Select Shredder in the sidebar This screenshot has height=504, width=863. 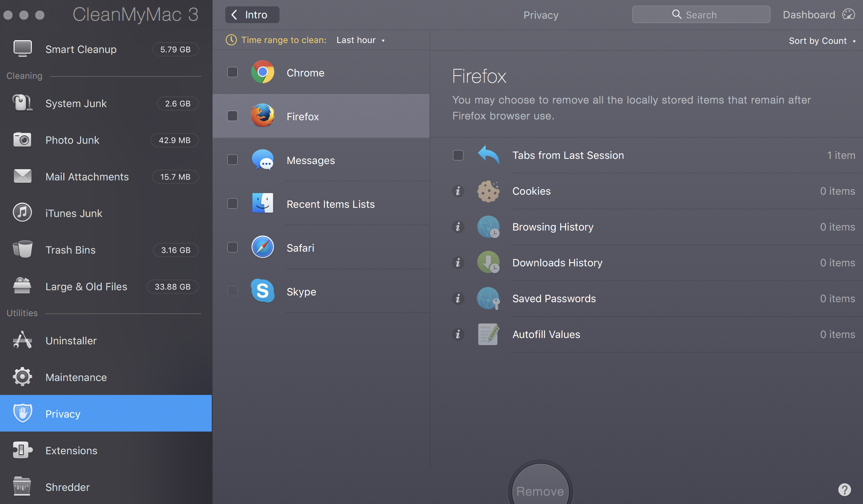[106, 487]
